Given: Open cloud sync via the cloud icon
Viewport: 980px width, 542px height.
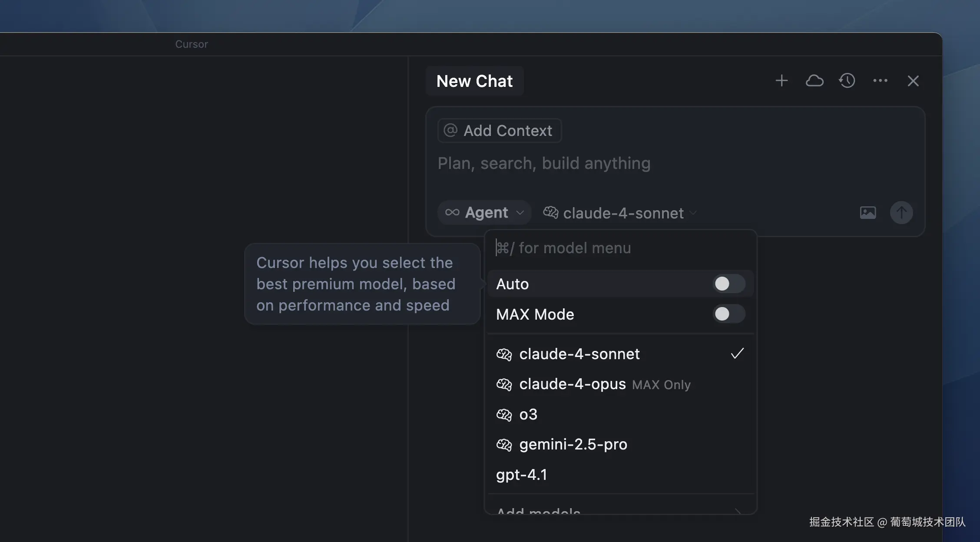Looking at the screenshot, I should pyautogui.click(x=814, y=80).
